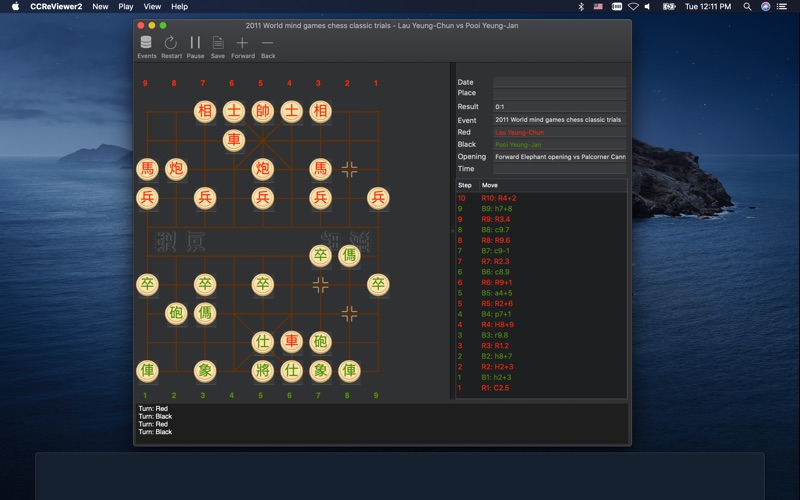Select the black chariot 俥 on green file 1
Screen dimensions: 800x500
coord(147,370)
